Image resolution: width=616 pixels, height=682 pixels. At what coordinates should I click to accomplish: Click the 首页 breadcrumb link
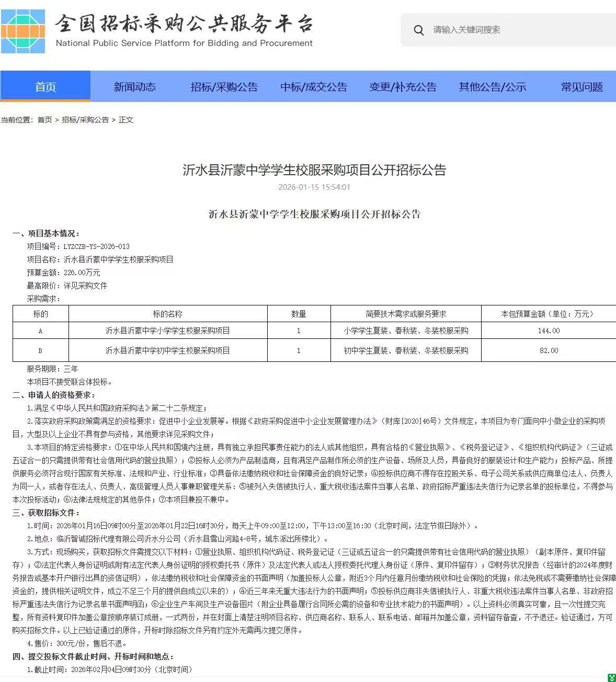point(44,120)
